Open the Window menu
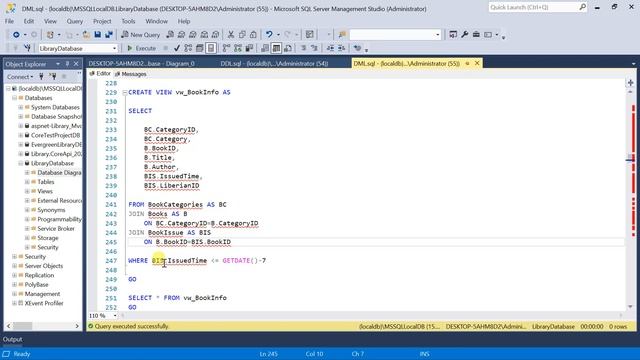640x360 pixels. [156, 21]
